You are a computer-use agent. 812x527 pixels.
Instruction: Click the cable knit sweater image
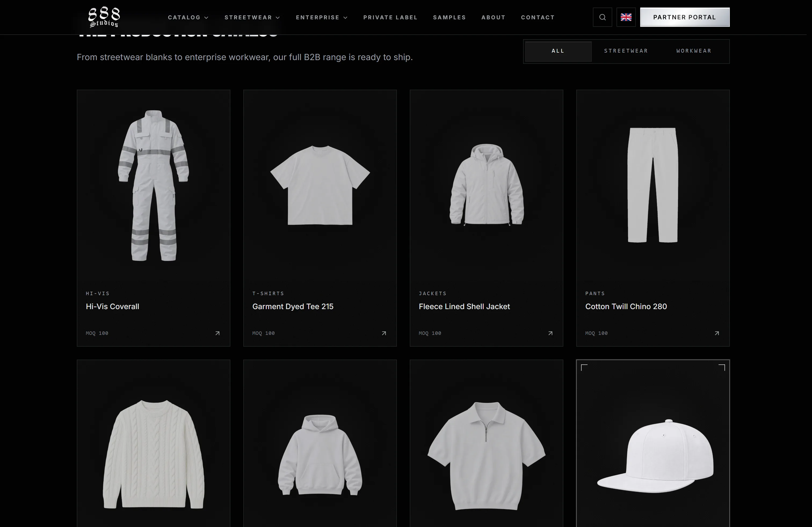pos(154,454)
